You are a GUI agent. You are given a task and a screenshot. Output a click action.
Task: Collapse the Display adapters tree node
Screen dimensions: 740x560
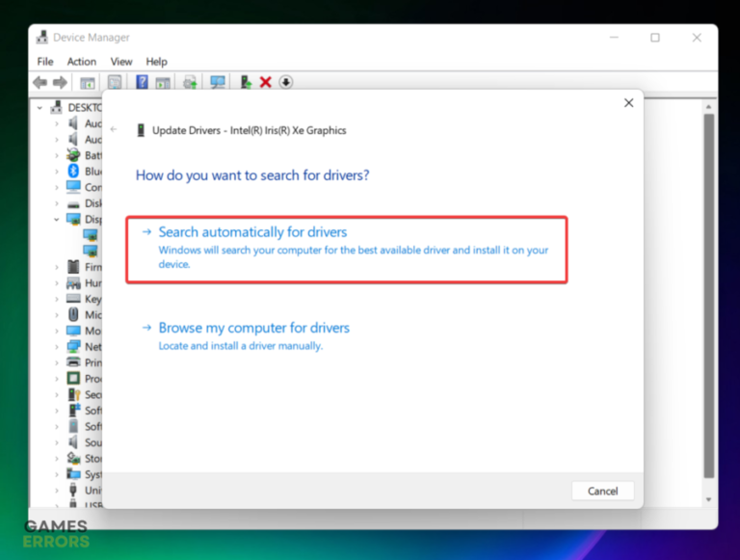pyautogui.click(x=56, y=220)
